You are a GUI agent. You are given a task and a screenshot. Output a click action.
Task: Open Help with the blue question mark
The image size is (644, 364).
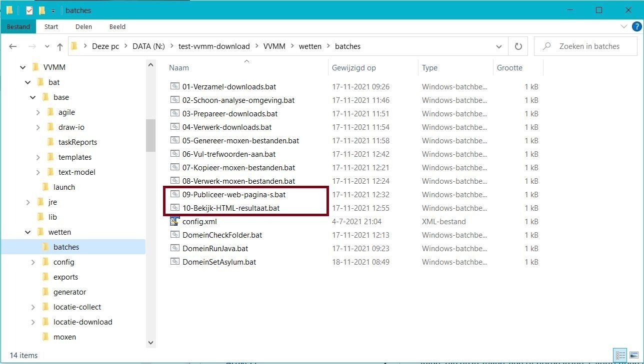(636, 27)
